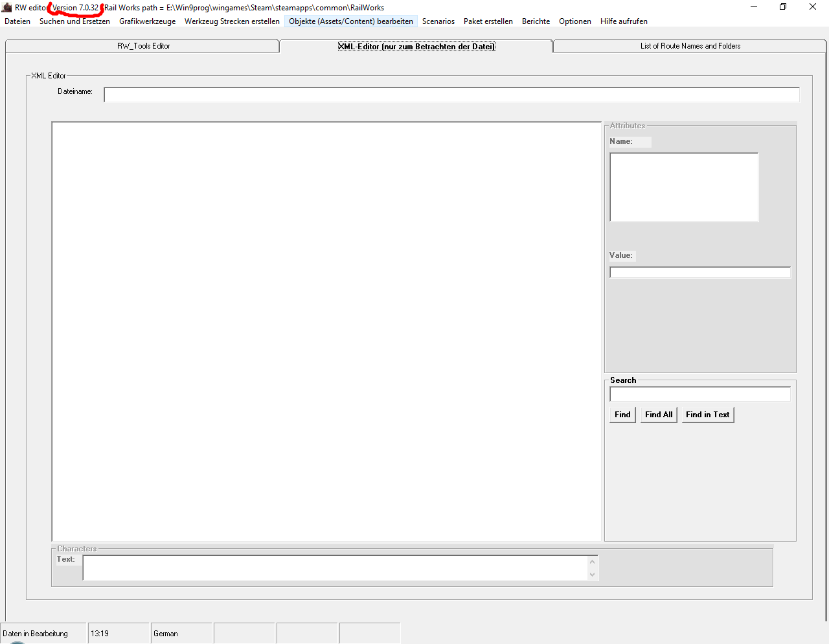Click the German language status entry

tap(166, 634)
